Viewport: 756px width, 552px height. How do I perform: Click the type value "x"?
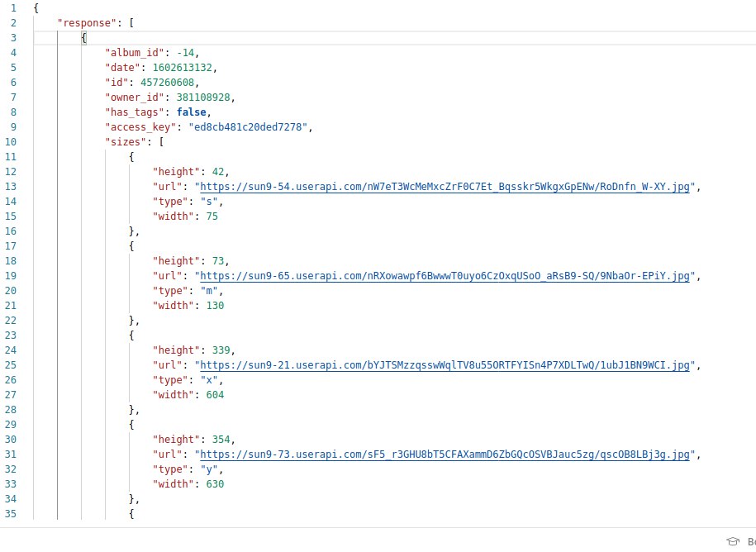(209, 380)
